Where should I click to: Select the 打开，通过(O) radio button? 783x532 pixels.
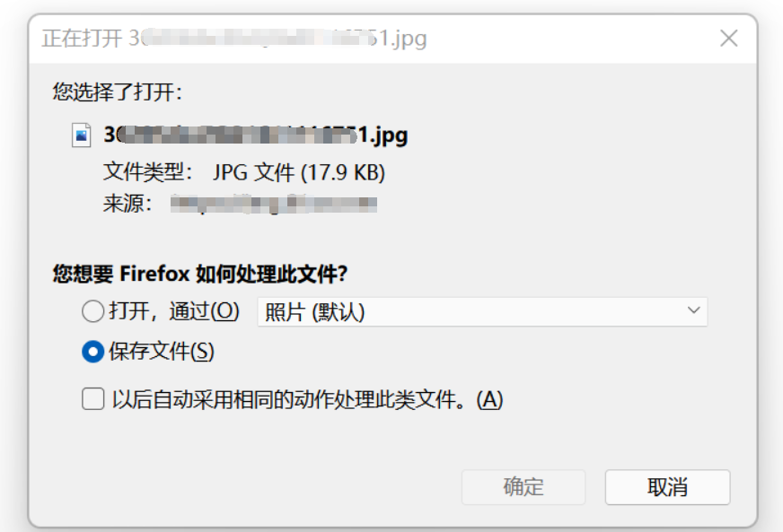click(x=92, y=311)
